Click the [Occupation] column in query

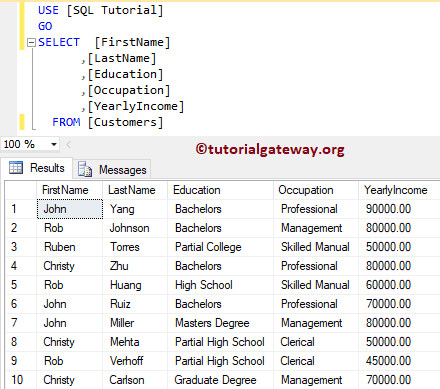pos(129,90)
